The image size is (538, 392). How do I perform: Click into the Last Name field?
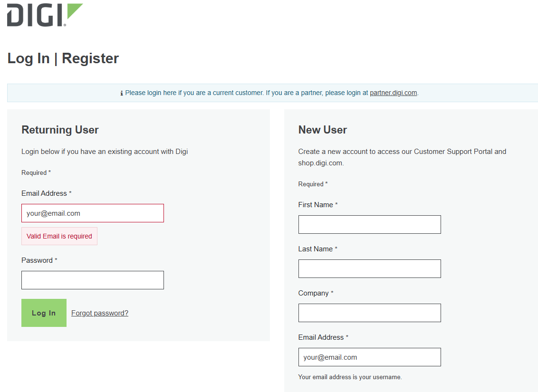pos(369,269)
